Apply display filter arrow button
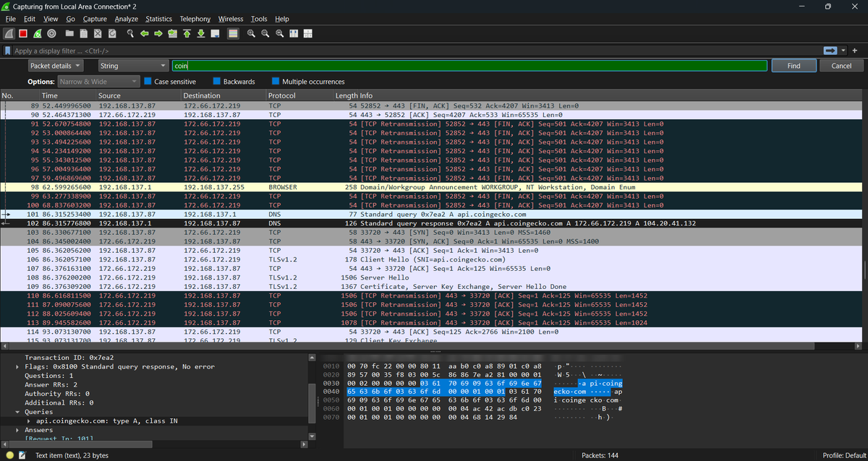Viewport: 868px width, 461px height. point(830,51)
